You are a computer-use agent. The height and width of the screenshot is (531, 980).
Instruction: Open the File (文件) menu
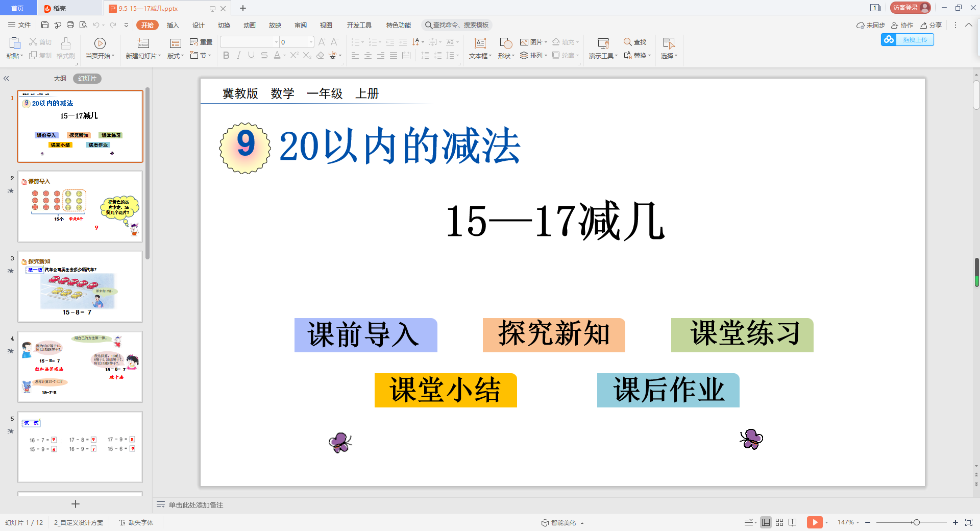pos(19,25)
